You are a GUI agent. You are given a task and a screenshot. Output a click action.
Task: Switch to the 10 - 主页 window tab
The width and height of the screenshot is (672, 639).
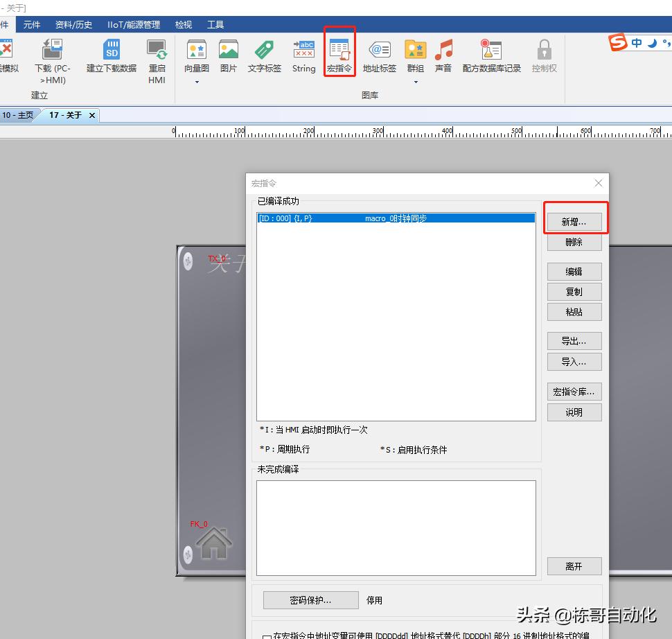click(x=18, y=115)
